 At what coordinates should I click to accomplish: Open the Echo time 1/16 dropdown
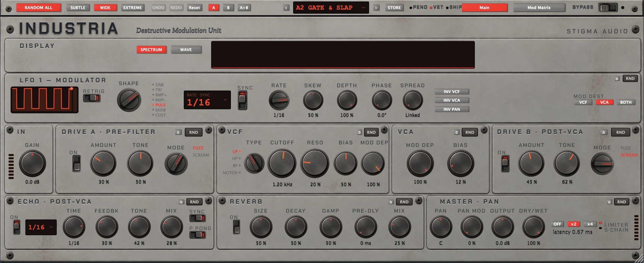[x=41, y=227]
